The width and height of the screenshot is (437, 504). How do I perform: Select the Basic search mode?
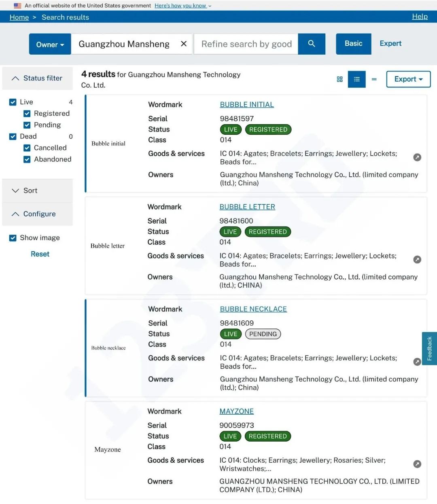coord(354,44)
